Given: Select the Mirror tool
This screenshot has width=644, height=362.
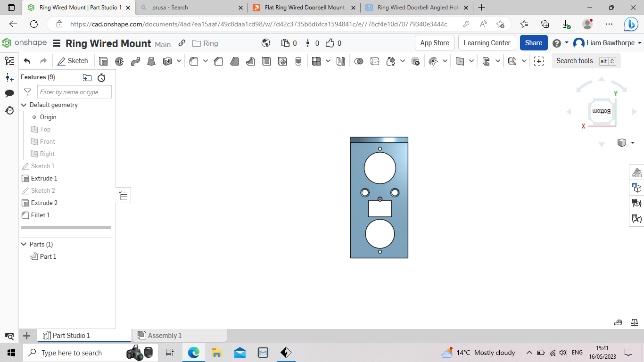Looking at the screenshot, I should tap(341, 61).
